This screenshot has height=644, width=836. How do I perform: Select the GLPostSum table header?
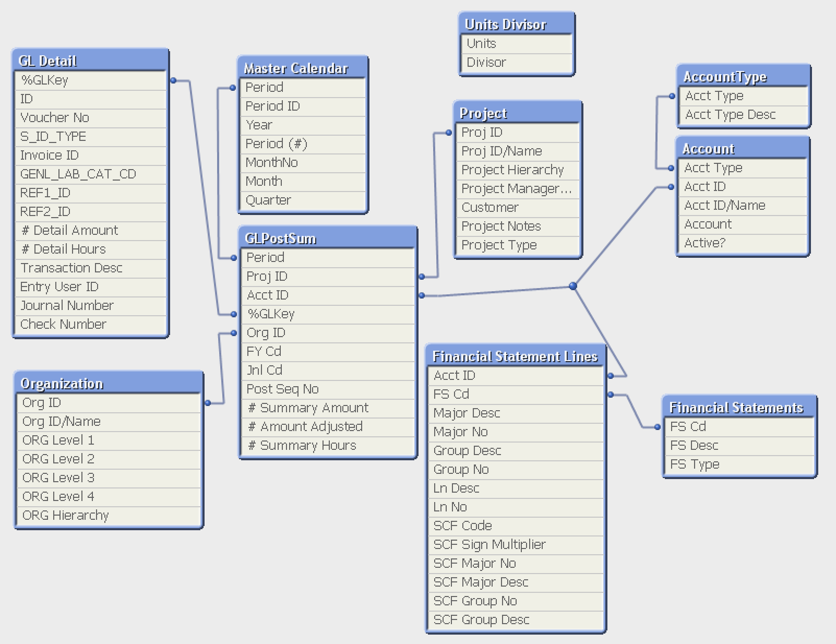[x=328, y=238]
